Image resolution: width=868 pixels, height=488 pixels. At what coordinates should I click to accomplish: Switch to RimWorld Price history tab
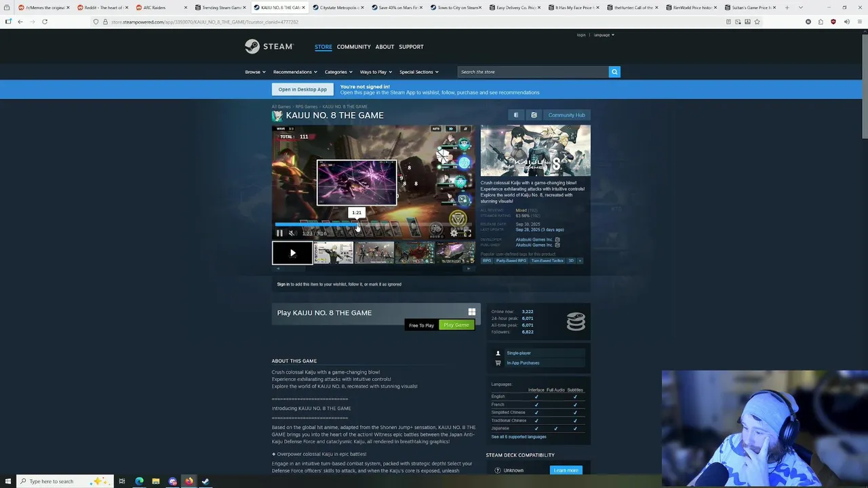692,7
